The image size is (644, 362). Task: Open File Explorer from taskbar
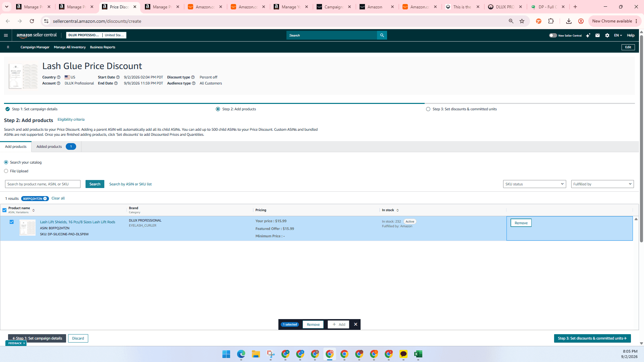pyautogui.click(x=256, y=354)
